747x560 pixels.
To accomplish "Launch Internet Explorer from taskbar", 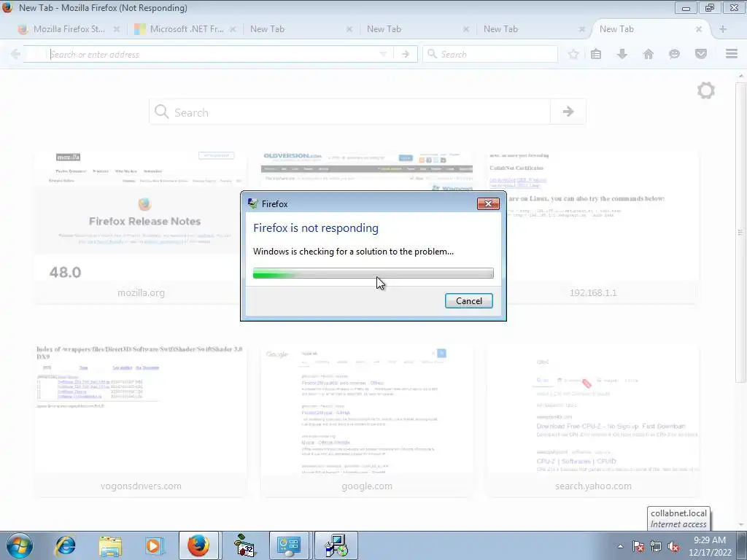I will pyautogui.click(x=65, y=545).
